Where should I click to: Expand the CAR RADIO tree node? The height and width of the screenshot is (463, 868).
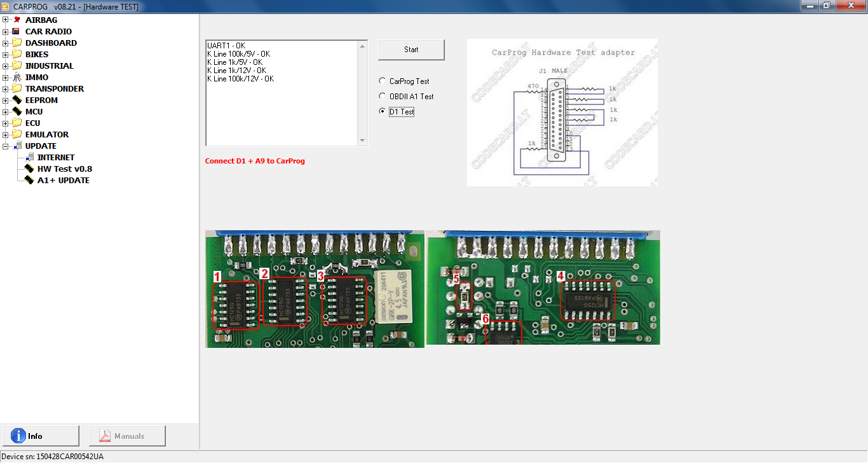coord(6,31)
